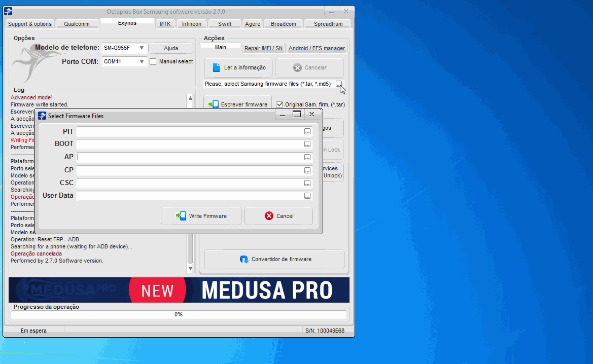
Task: Open Repair IMEI / SN tab
Action: 263,48
